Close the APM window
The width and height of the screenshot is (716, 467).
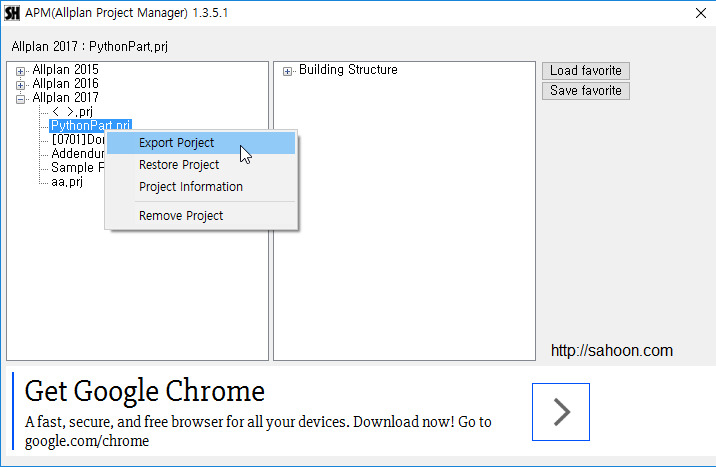[701, 13]
